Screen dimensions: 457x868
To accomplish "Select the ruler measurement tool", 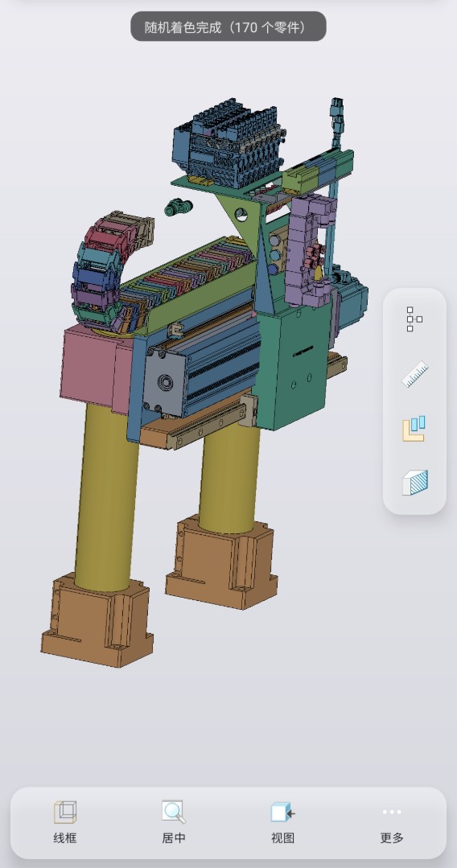I will 414,373.
